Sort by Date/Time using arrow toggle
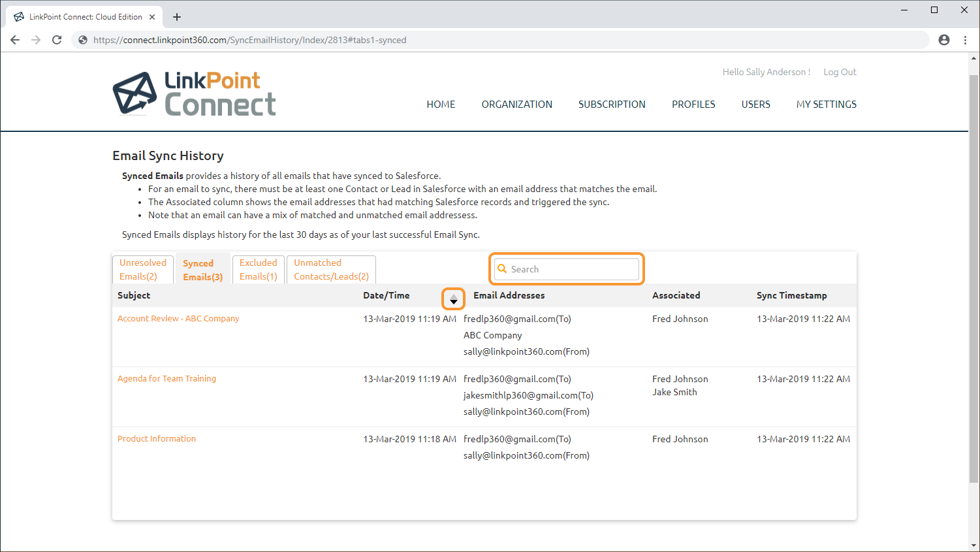Screen dimensions: 980x552 click(453, 299)
